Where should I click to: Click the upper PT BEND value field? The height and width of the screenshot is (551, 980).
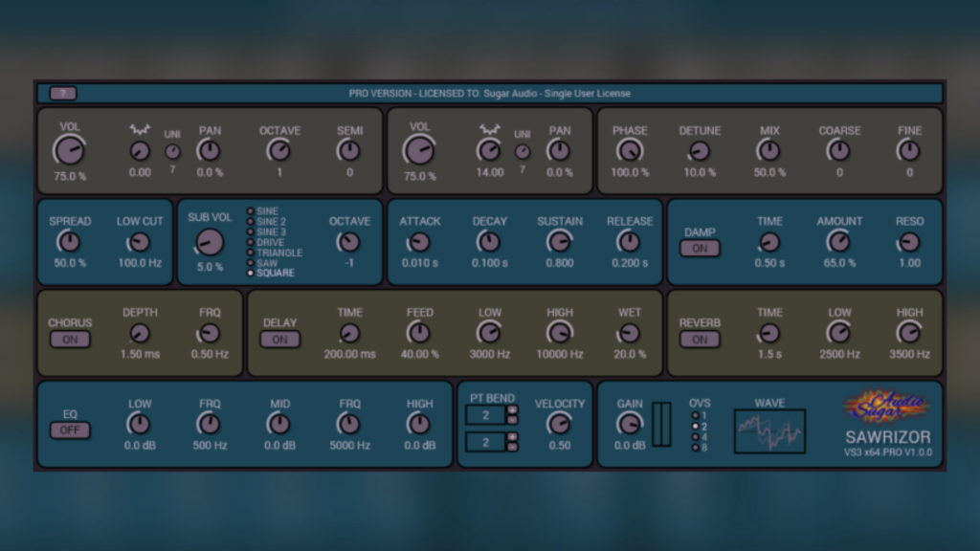[485, 414]
